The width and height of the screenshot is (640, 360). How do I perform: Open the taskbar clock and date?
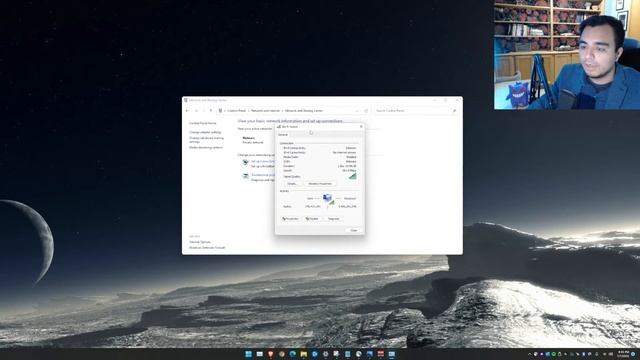click(623, 354)
